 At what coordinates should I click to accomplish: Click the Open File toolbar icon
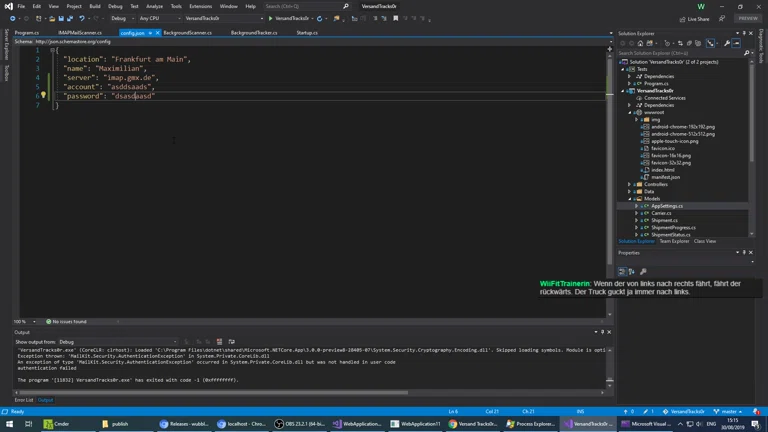point(52,19)
